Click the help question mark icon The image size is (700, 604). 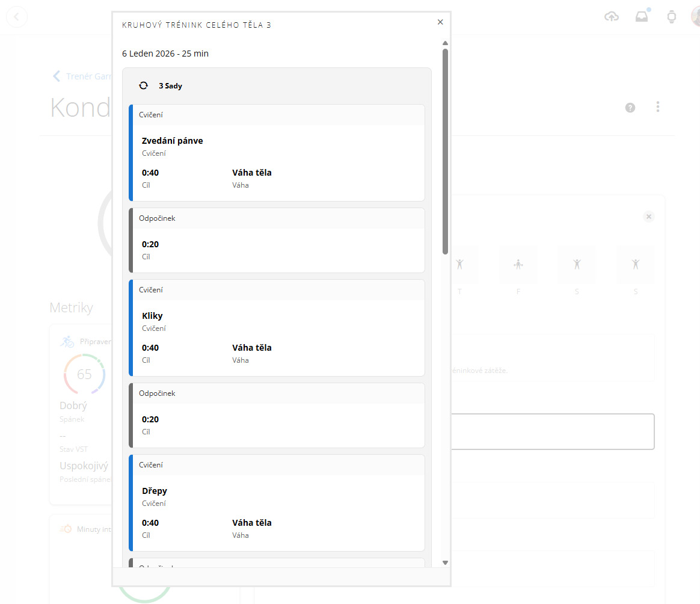pyautogui.click(x=630, y=108)
